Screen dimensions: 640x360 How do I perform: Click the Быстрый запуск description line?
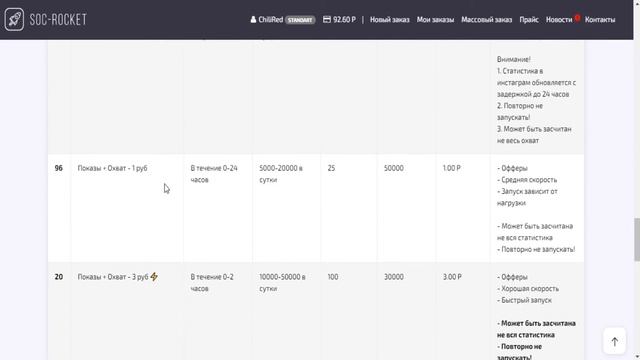pyautogui.click(x=524, y=300)
